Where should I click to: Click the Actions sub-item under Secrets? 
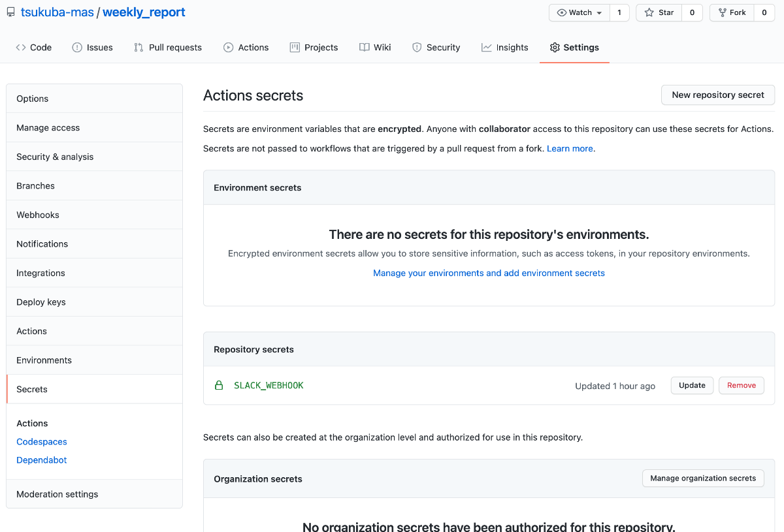pyautogui.click(x=32, y=424)
